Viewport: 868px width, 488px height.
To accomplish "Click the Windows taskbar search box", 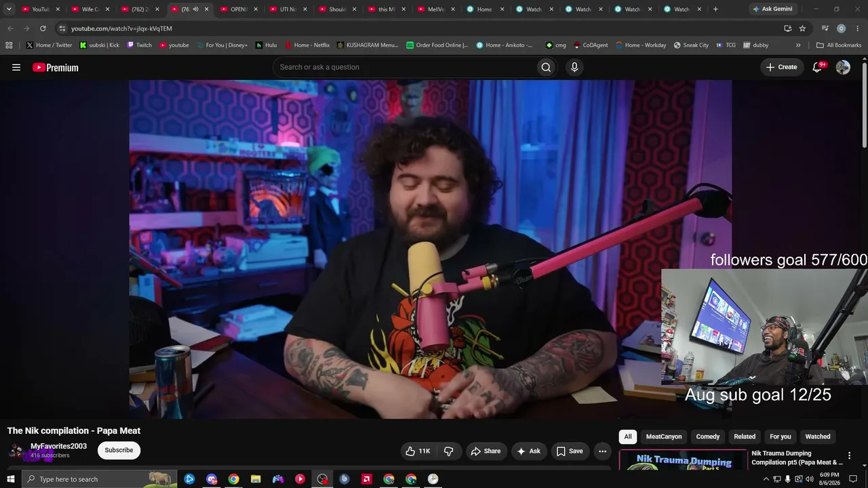I will [x=99, y=479].
